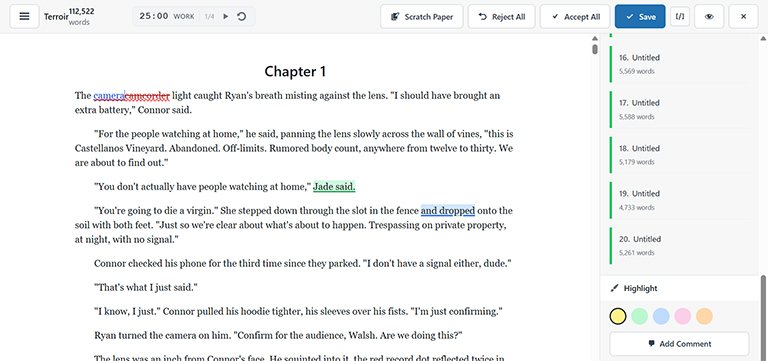Click Reject All changes

tap(502, 17)
